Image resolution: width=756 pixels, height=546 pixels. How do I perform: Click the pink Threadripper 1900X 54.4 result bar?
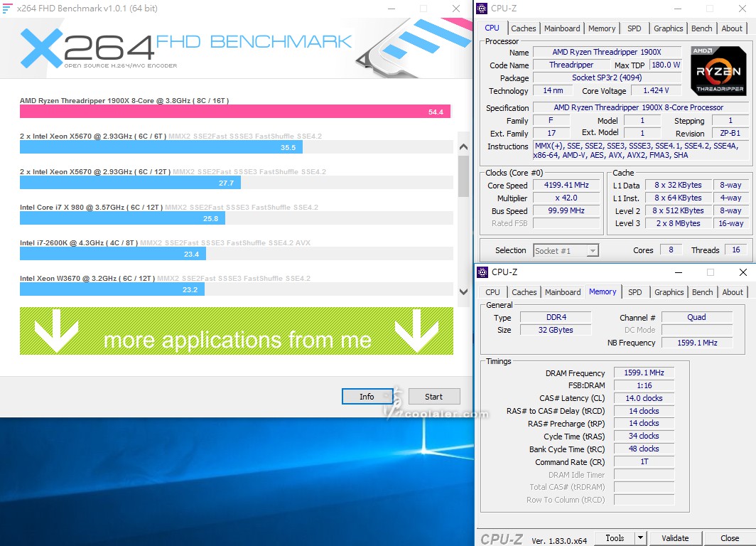[234, 112]
